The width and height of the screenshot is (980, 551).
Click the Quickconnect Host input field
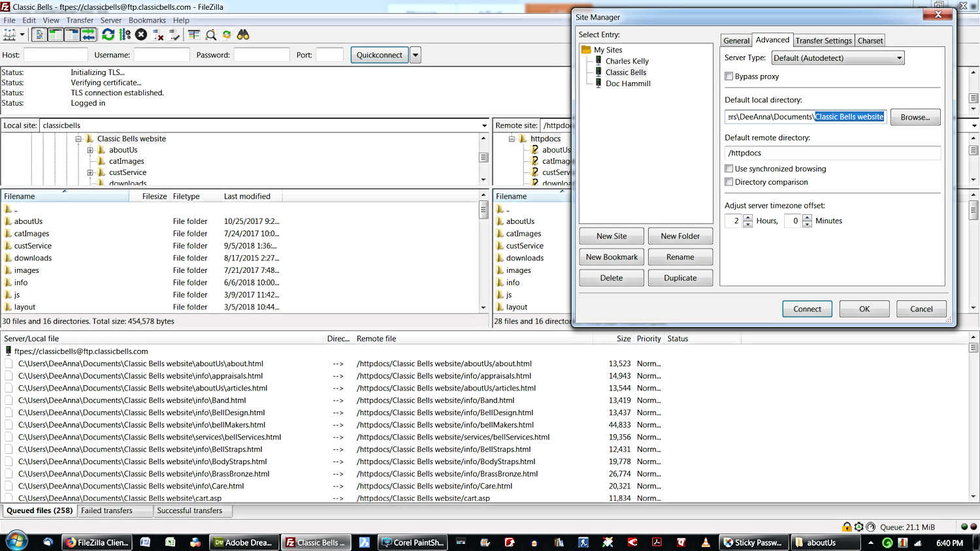tap(56, 55)
